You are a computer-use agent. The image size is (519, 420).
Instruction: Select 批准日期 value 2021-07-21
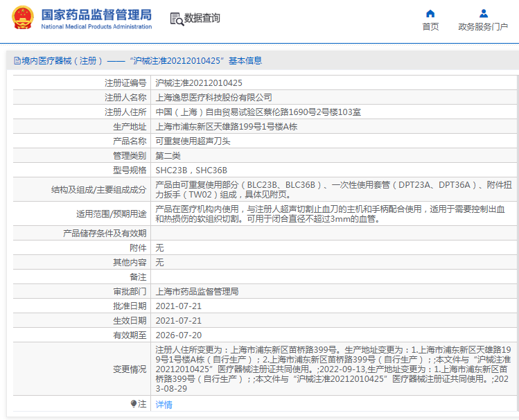click(x=178, y=306)
